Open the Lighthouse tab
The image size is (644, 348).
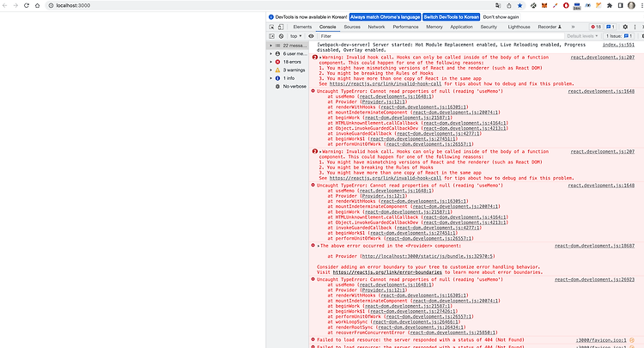tap(519, 27)
